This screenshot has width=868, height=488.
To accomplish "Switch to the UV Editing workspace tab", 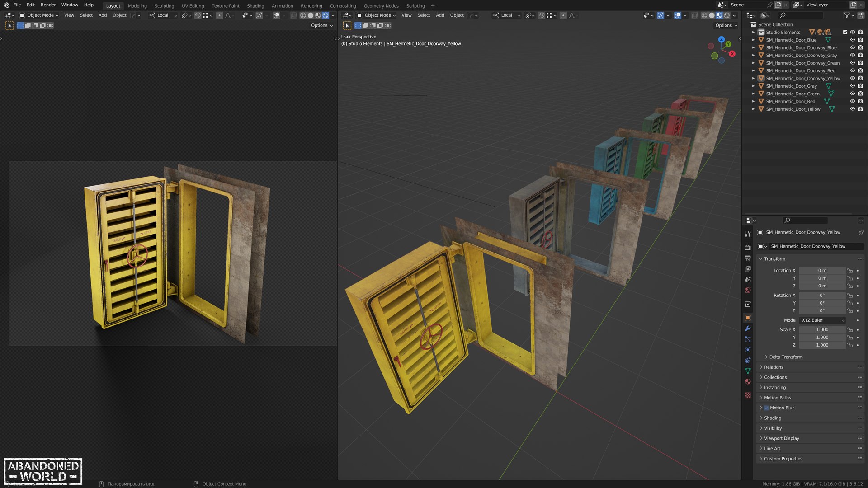I will coord(193,6).
